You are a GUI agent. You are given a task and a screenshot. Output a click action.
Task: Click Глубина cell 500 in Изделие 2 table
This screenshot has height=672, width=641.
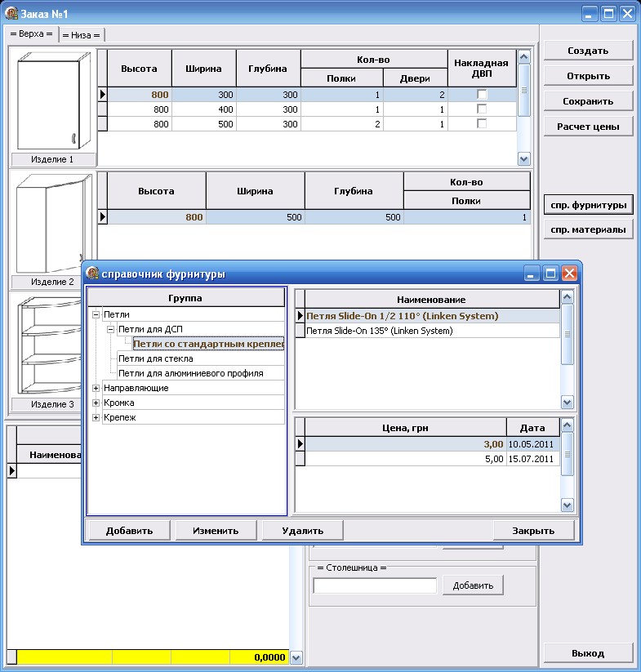pos(354,217)
